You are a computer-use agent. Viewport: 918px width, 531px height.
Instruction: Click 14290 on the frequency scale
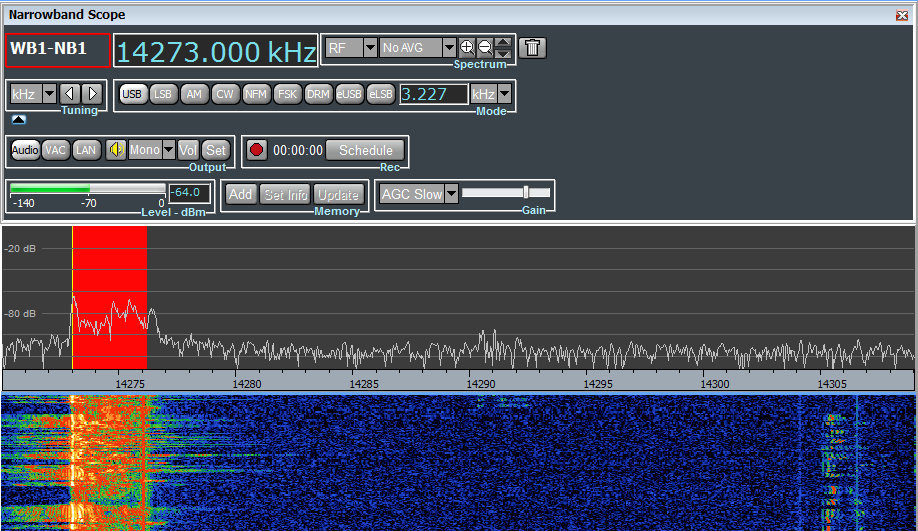point(481,384)
